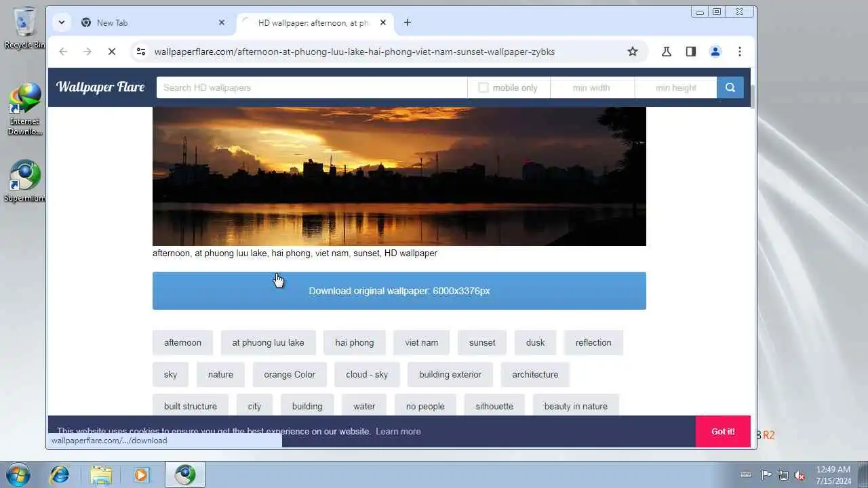Open the file explorer taskbar icon
The width and height of the screenshot is (868, 488).
pos(100,474)
